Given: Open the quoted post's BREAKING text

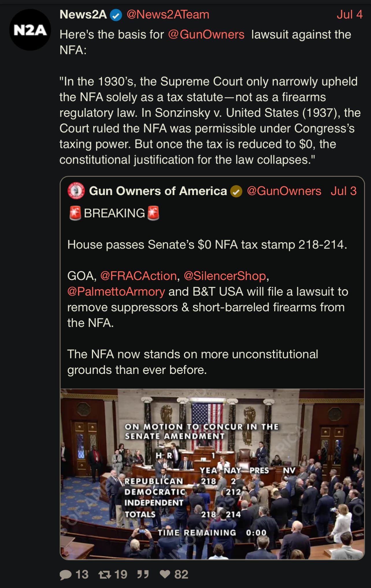Looking at the screenshot, I should (114, 213).
